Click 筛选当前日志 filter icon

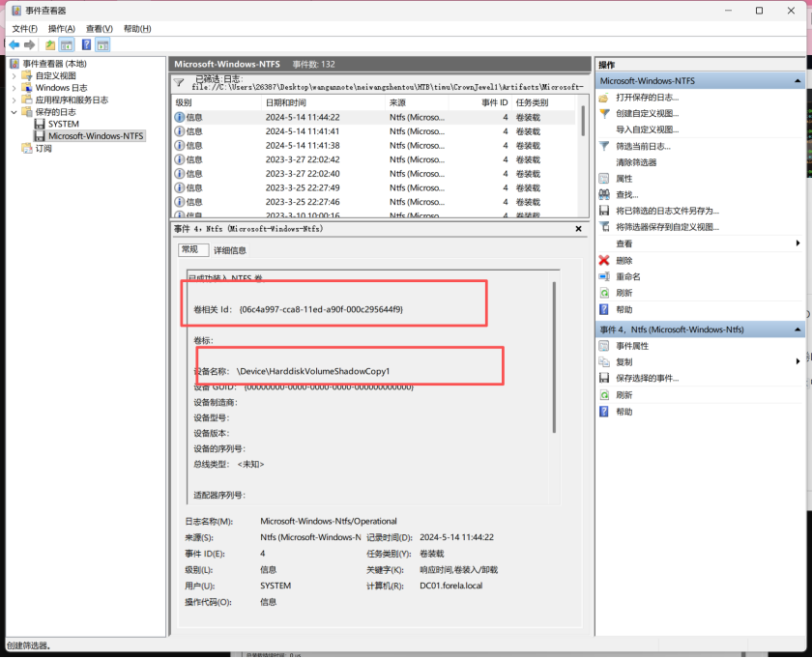tap(604, 146)
